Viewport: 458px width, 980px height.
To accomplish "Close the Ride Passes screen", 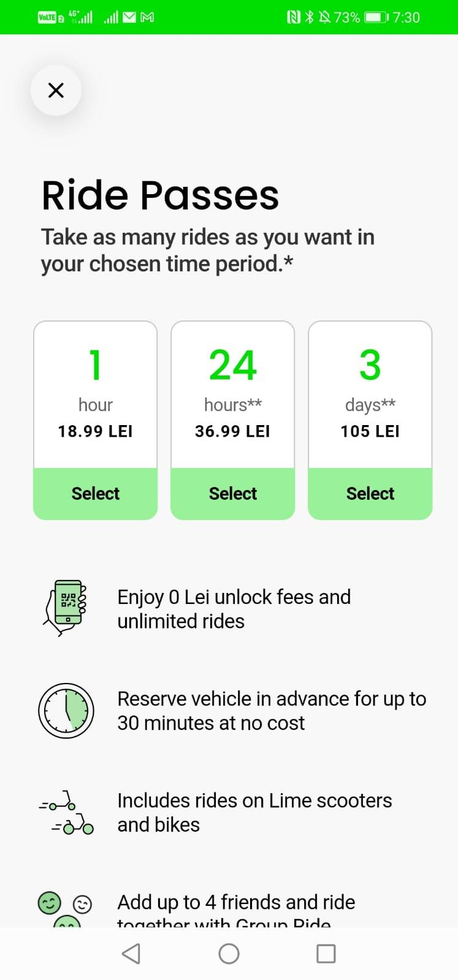I will pos(56,91).
